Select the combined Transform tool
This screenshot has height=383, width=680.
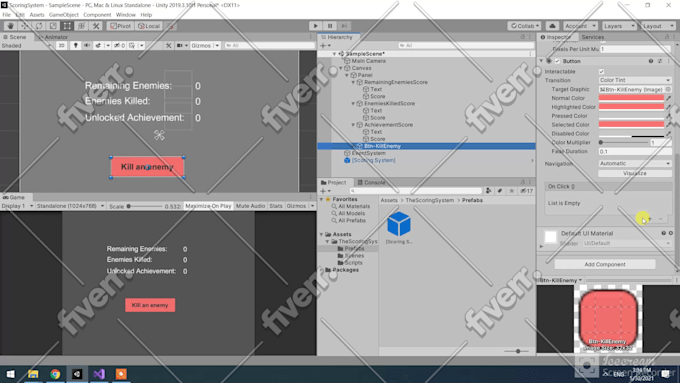[82, 26]
